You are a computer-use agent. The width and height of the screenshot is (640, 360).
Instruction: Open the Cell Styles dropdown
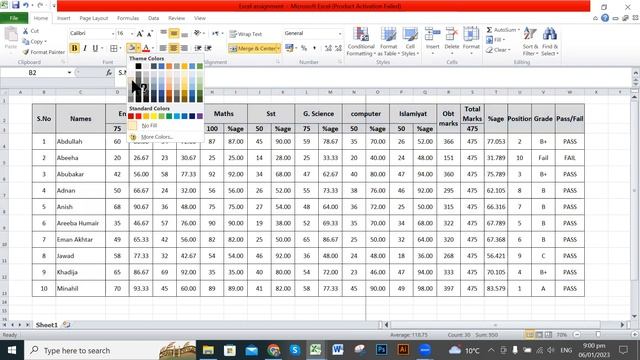[x=410, y=42]
